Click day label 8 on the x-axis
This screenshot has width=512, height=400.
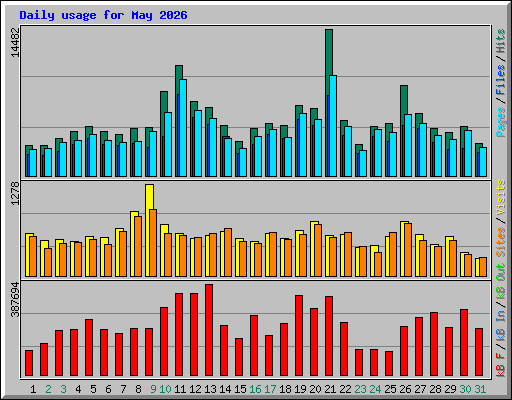click(138, 389)
